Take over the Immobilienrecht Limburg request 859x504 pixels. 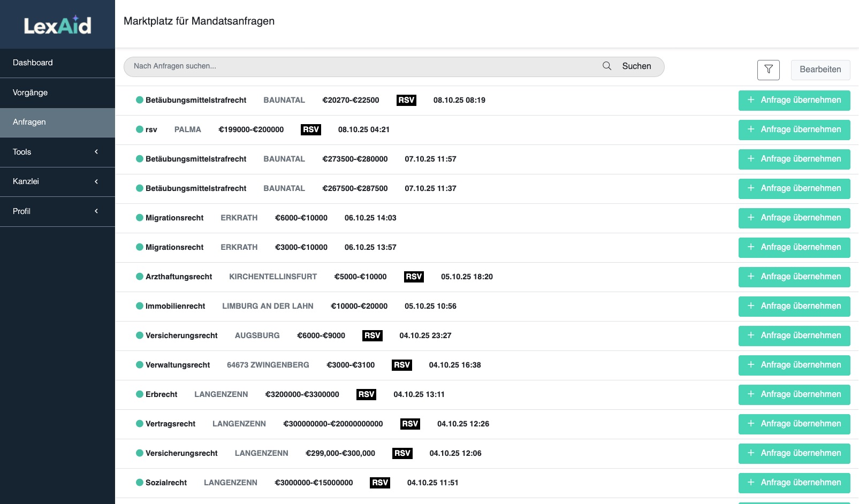tap(794, 306)
